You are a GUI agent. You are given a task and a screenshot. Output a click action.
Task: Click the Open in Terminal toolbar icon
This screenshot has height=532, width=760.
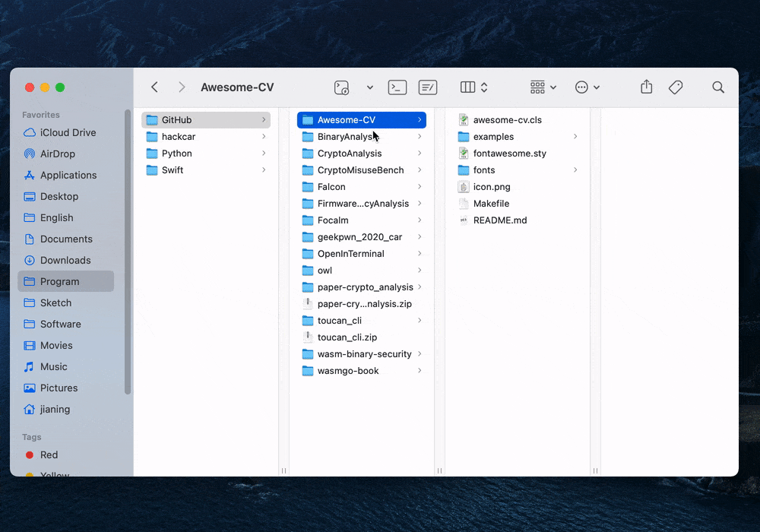(x=397, y=87)
